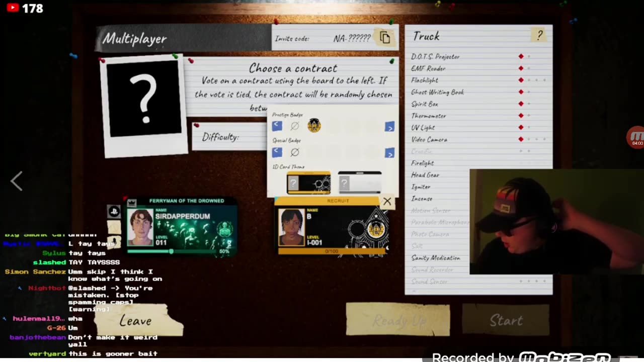
Task: Select EMF Reader in Truck list
Action: [x=428, y=68]
